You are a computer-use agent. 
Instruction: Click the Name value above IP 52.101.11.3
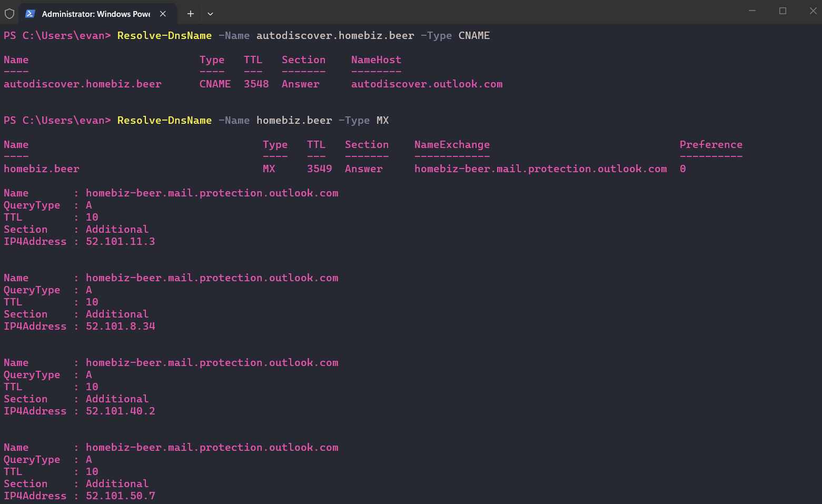pos(212,193)
